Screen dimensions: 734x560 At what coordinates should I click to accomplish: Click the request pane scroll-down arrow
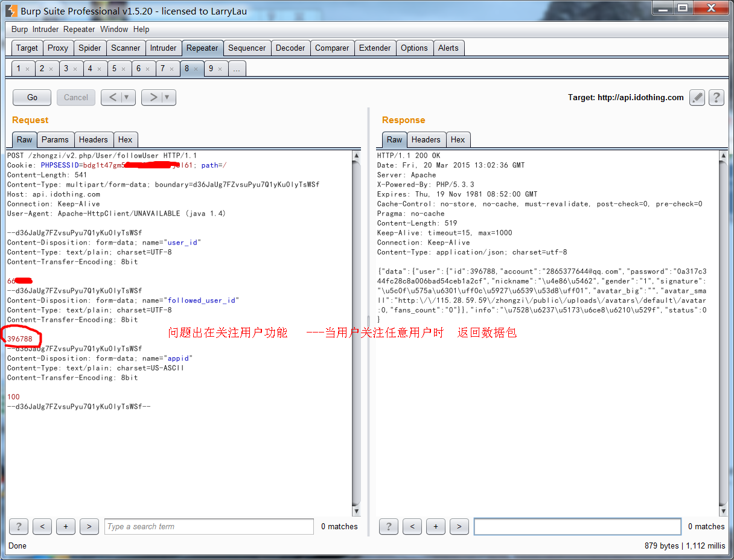(x=356, y=511)
